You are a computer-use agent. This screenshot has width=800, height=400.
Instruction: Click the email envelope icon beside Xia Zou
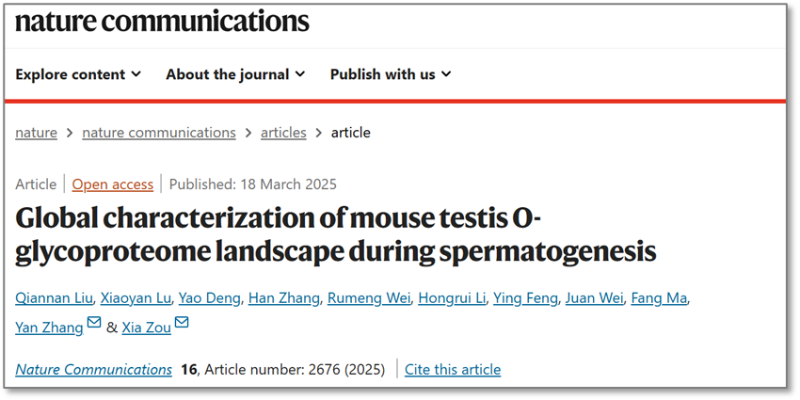point(182,322)
